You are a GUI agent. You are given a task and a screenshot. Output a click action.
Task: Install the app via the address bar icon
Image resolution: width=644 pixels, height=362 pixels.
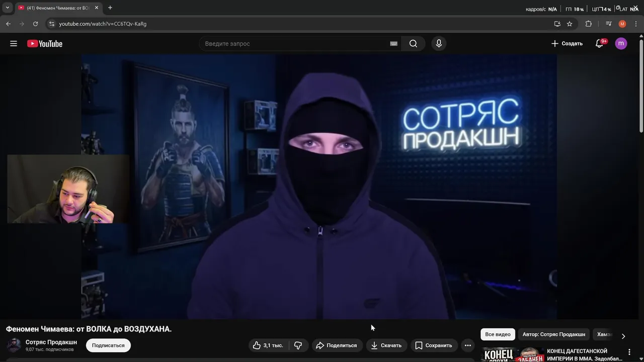tap(557, 24)
